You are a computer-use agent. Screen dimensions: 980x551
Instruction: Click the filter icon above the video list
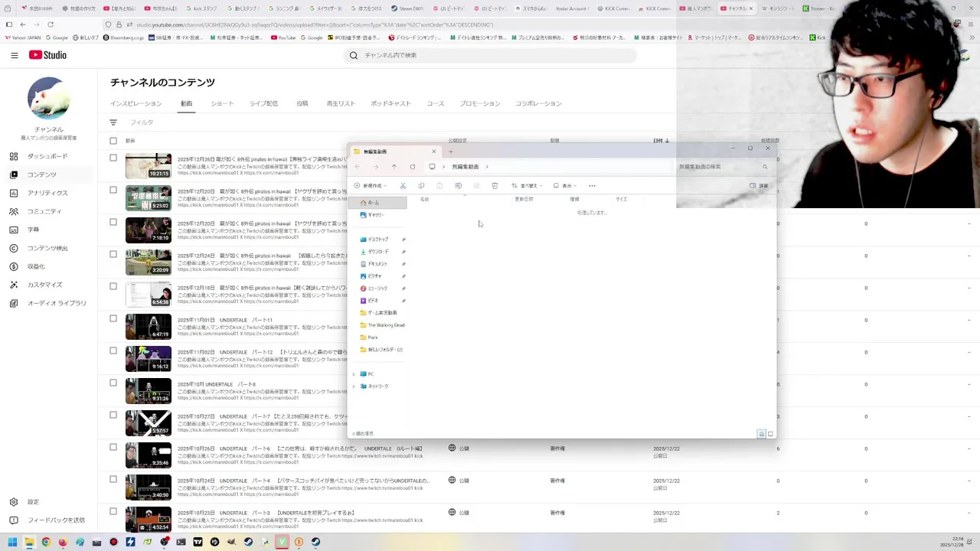tap(113, 122)
